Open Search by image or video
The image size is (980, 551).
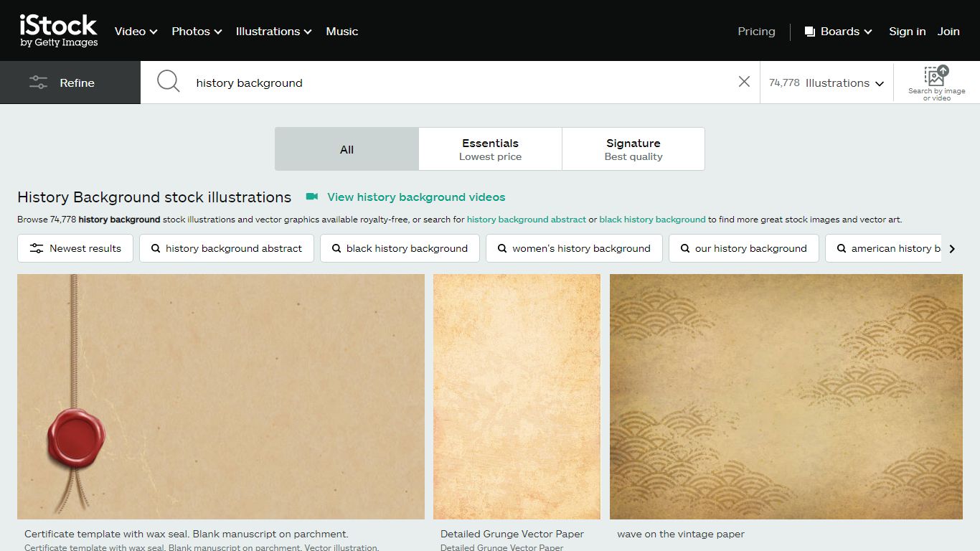[936, 83]
